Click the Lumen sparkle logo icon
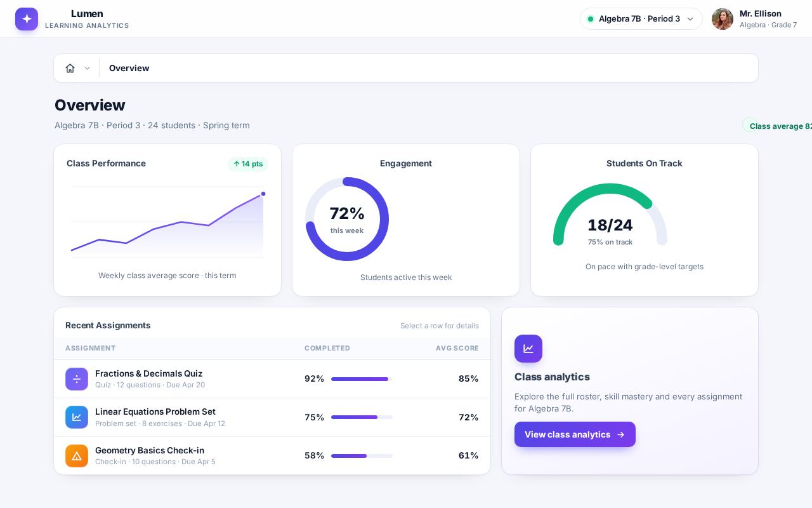The width and height of the screenshot is (812, 508). tap(27, 19)
